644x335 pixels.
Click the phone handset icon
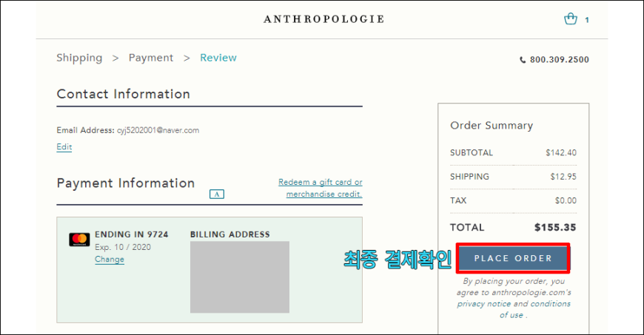pos(523,60)
